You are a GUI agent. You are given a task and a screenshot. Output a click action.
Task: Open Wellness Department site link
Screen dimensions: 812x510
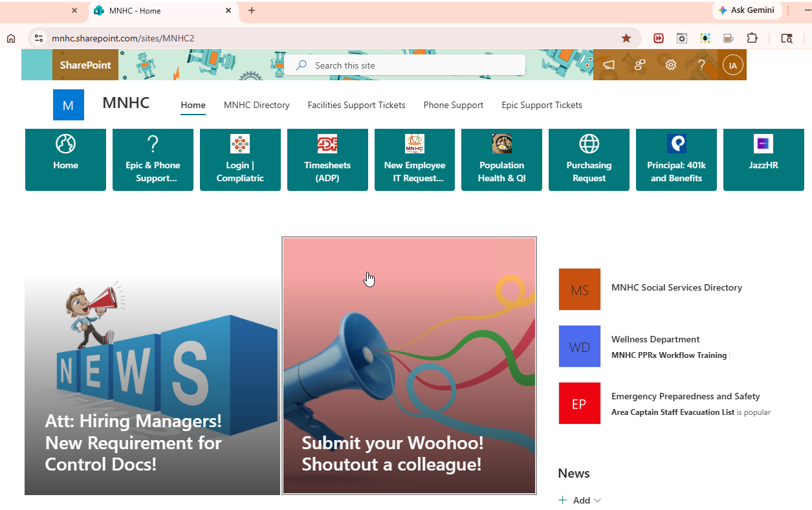click(x=655, y=339)
